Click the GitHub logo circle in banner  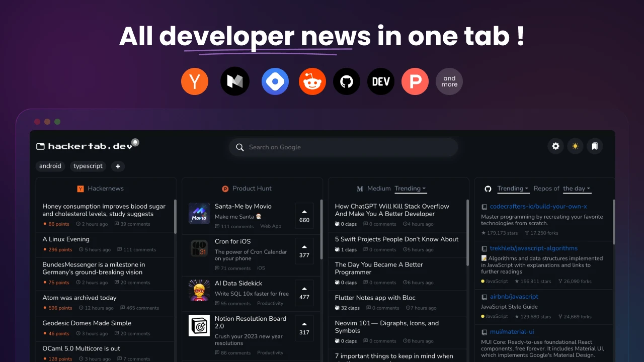click(x=347, y=81)
